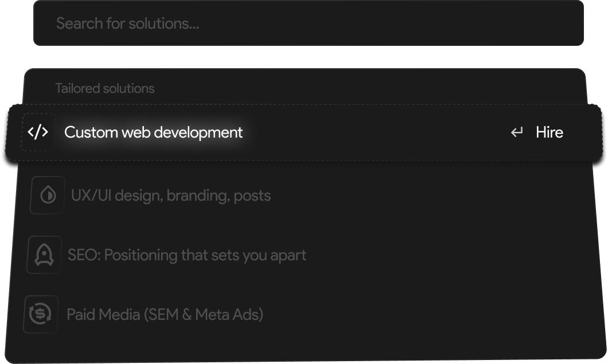Click the code brackets icon beside Custom web development
Image resolution: width=608 pixels, height=364 pixels.
pos(38,131)
